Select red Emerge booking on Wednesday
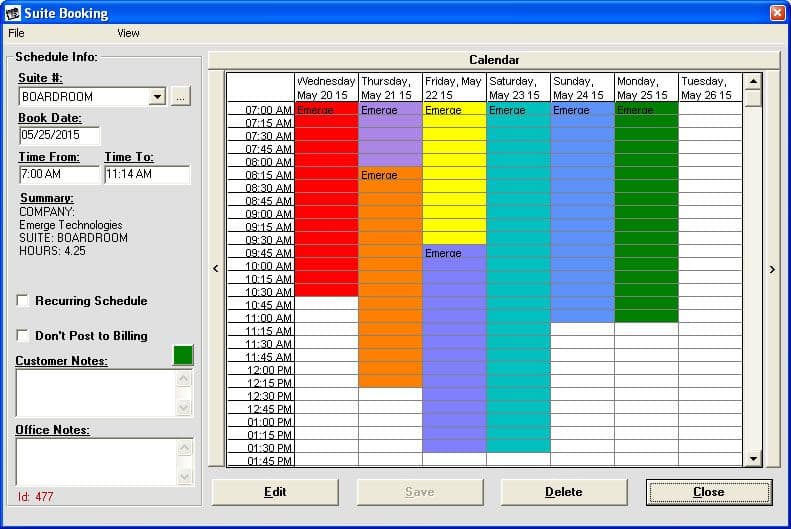 point(326,199)
